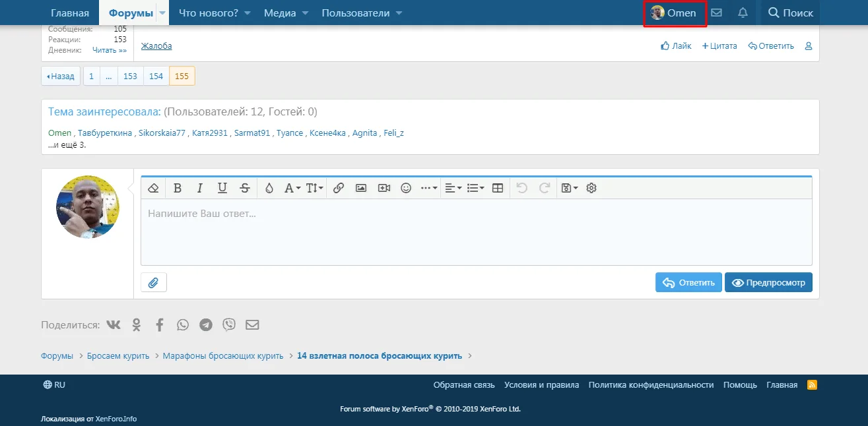Open the font size dropdown
The width and height of the screenshot is (868, 426).
315,188
